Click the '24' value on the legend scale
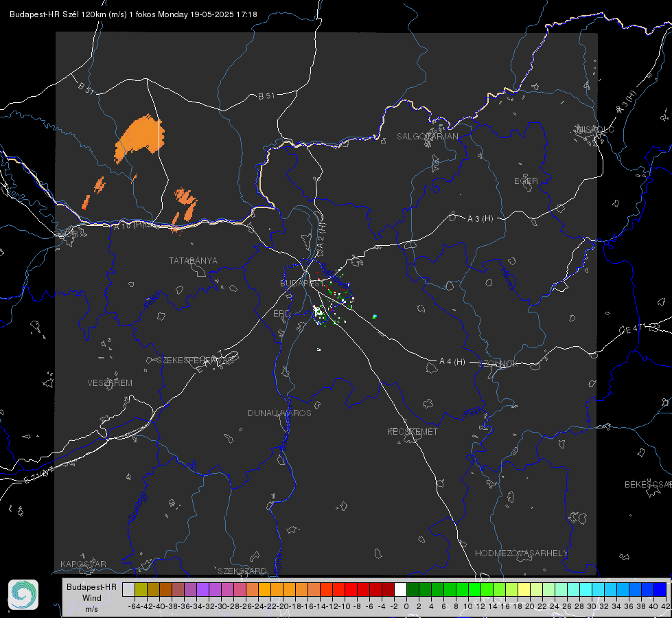 point(555,606)
